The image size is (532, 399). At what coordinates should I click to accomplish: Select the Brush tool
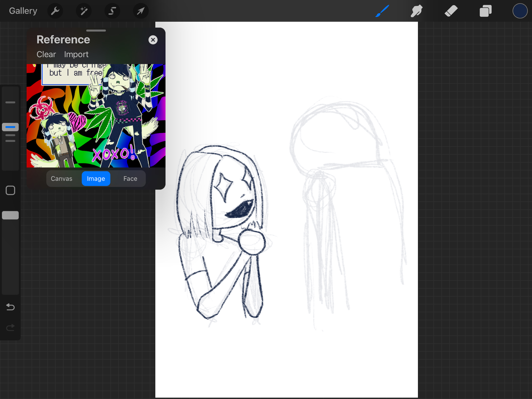tap(382, 11)
